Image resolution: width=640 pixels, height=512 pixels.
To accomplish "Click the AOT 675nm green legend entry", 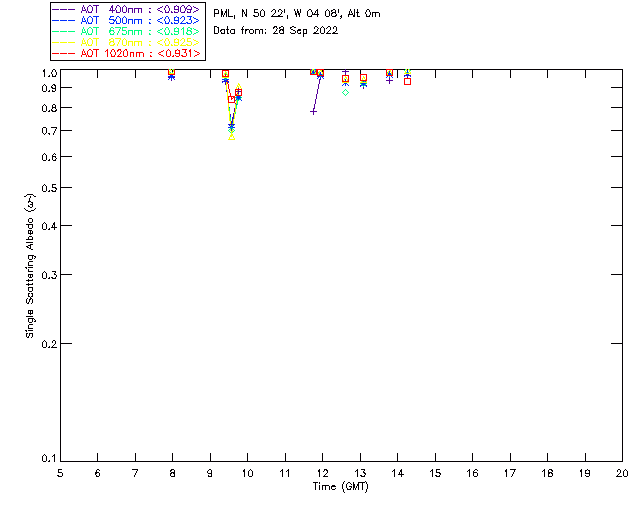I will pos(127,31).
